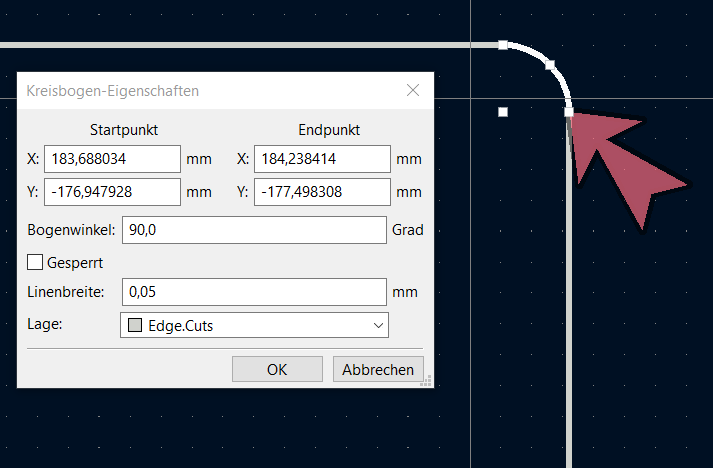Click the Endpunkt X input field
The height and width of the screenshot is (468, 713).
click(322, 159)
